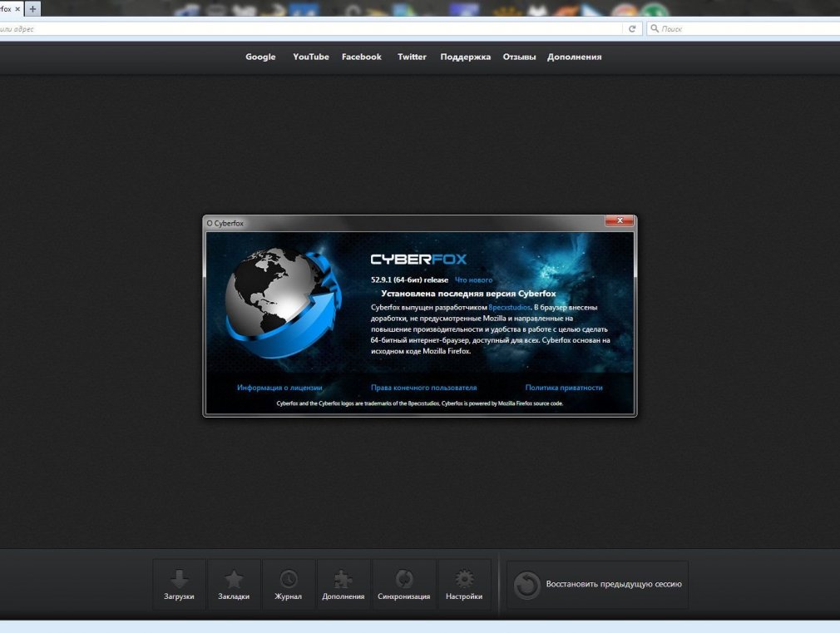Open the Google link
The image size is (840, 633).
point(260,57)
